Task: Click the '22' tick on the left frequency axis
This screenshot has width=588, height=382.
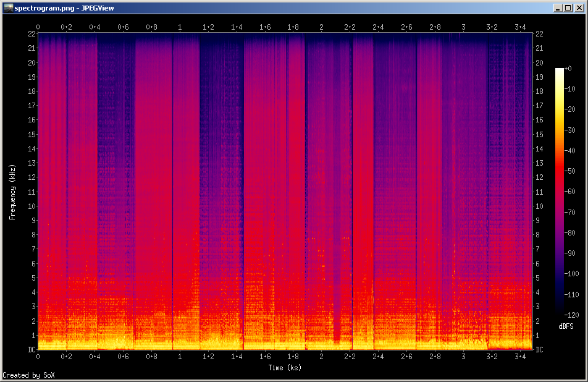Action: pyautogui.click(x=31, y=34)
